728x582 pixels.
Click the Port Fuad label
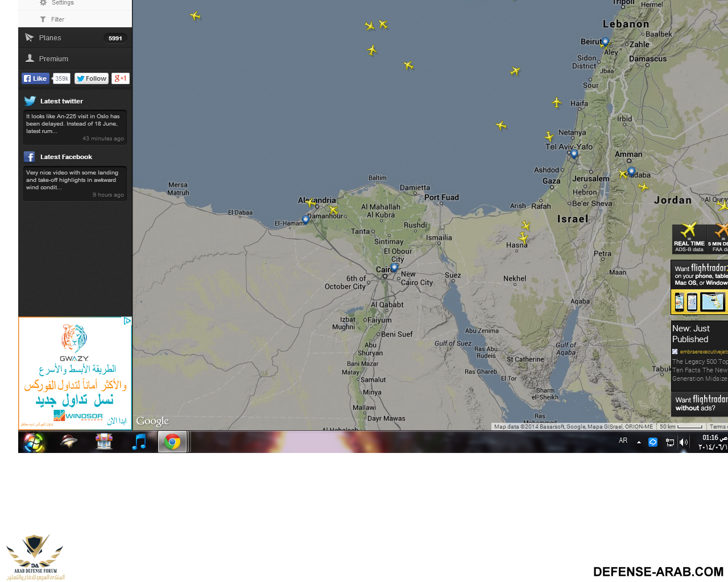441,197
